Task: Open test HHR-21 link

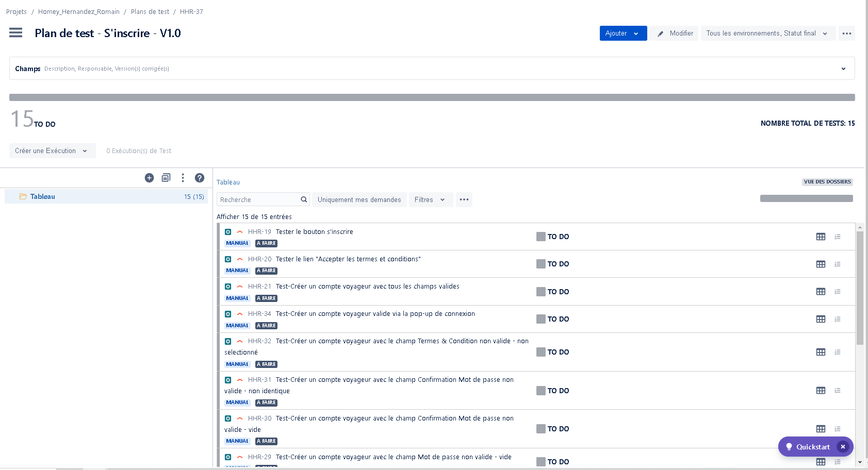Action: [259, 287]
